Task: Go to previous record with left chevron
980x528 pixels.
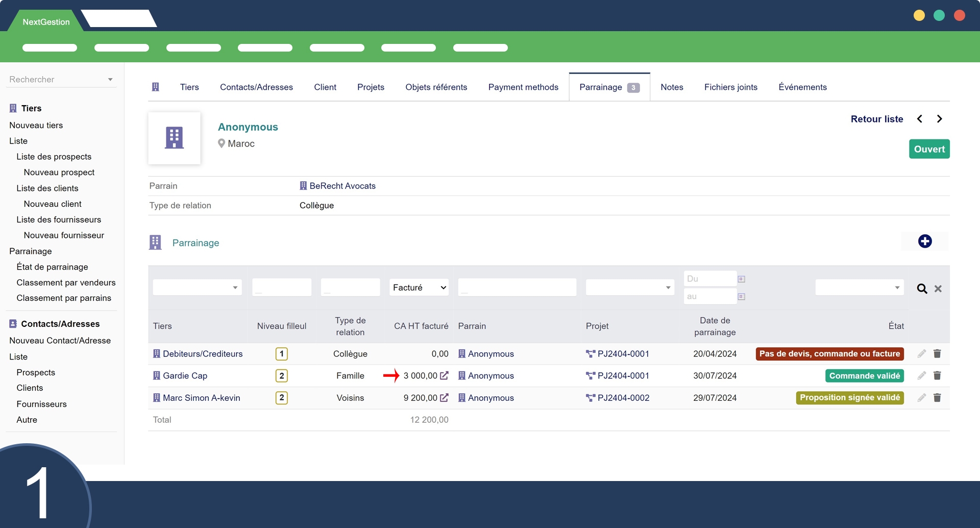Action: pyautogui.click(x=919, y=119)
